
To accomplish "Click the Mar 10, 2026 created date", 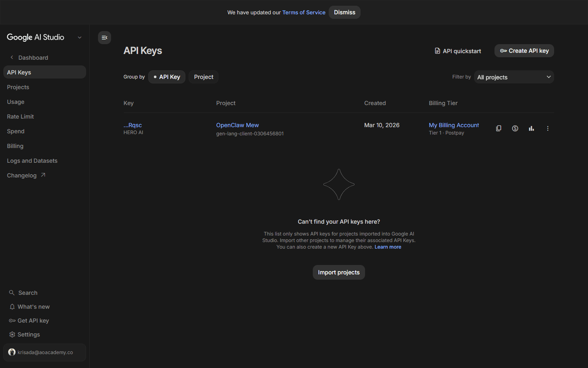I will [382, 125].
